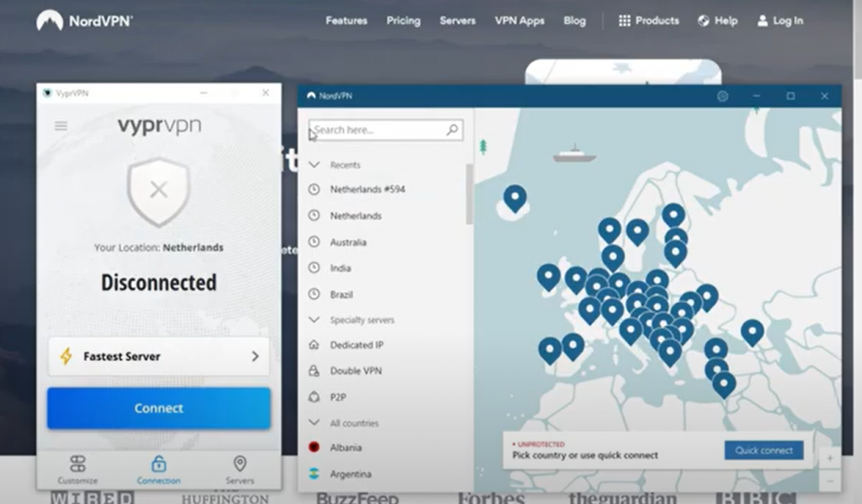Select P2P specialty server
The image size is (862, 504).
coord(338,397)
